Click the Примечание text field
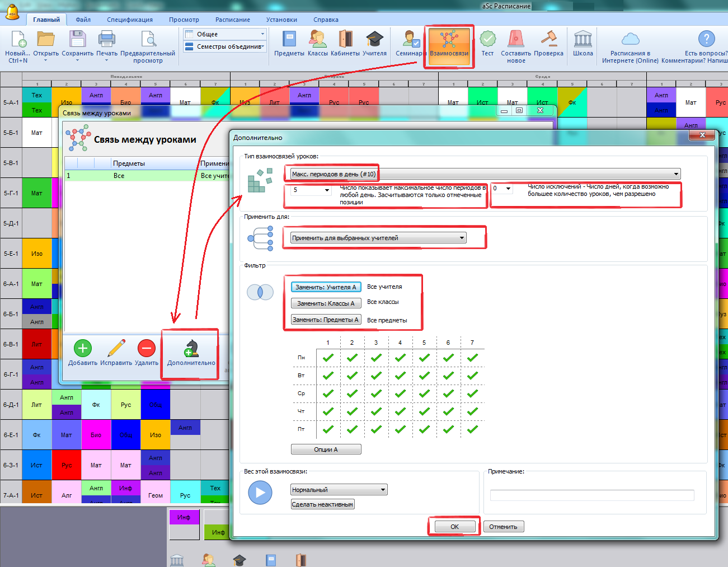 coord(592,495)
